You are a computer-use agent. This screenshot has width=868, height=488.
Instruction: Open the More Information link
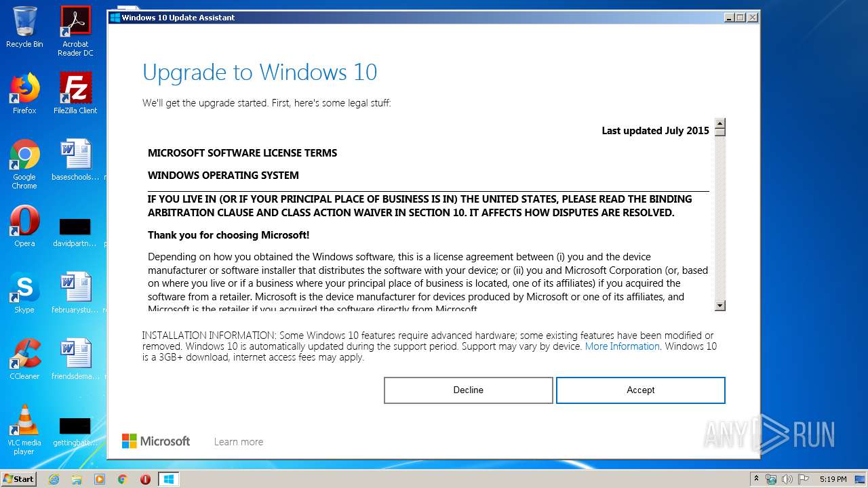pos(623,346)
